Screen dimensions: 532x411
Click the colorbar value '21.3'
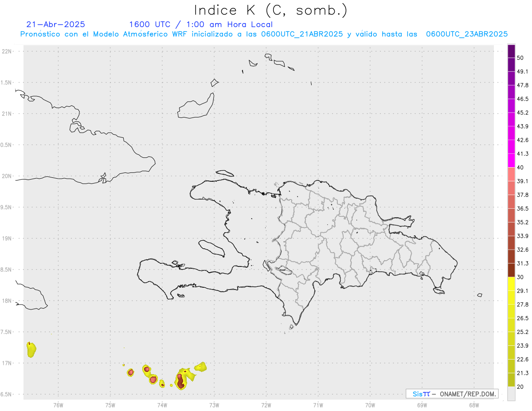pos(523,373)
